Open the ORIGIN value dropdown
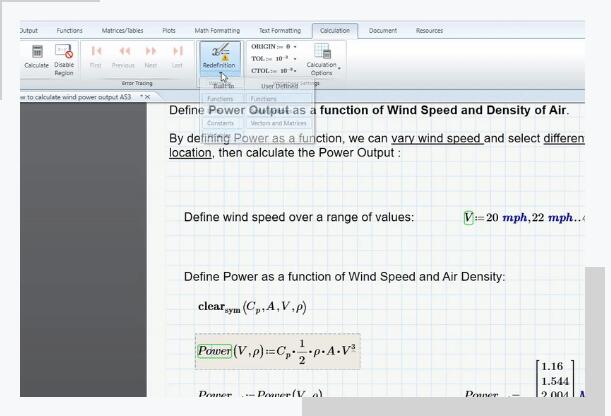The width and height of the screenshot is (611, 416). 295,47
